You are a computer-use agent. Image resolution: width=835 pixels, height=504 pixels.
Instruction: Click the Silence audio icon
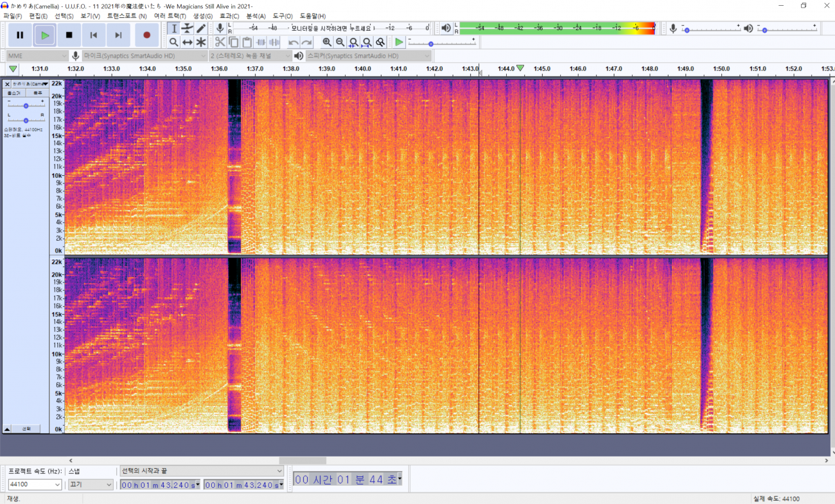click(x=274, y=42)
